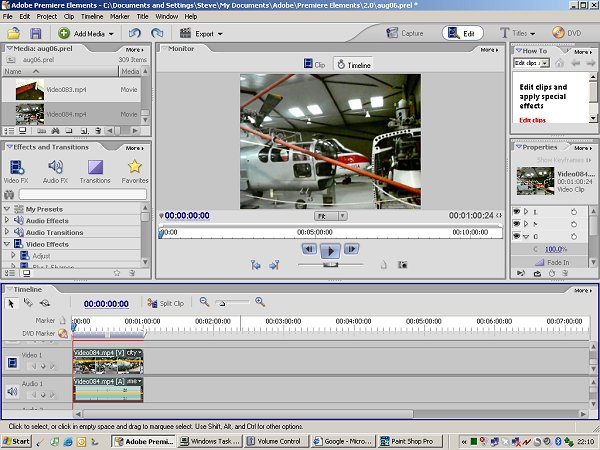Click the Split Clip button
The image size is (600, 450).
pyautogui.click(x=165, y=303)
